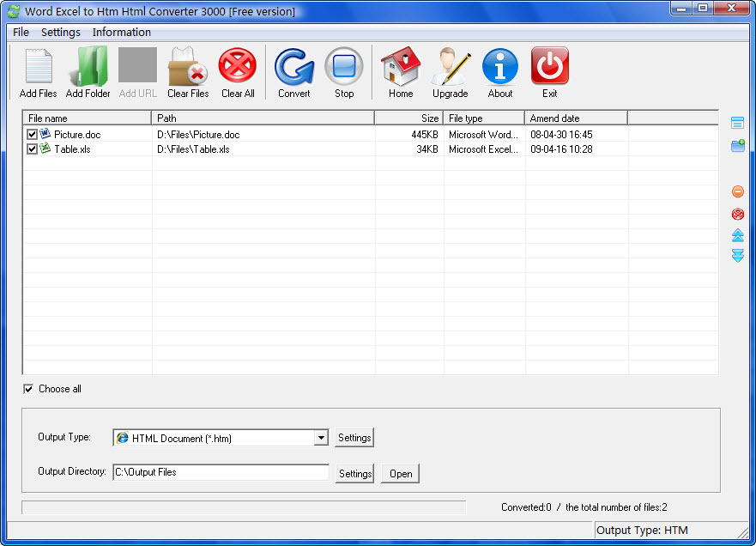This screenshot has height=546, width=756.
Task: Open the File menu
Action: (x=21, y=33)
